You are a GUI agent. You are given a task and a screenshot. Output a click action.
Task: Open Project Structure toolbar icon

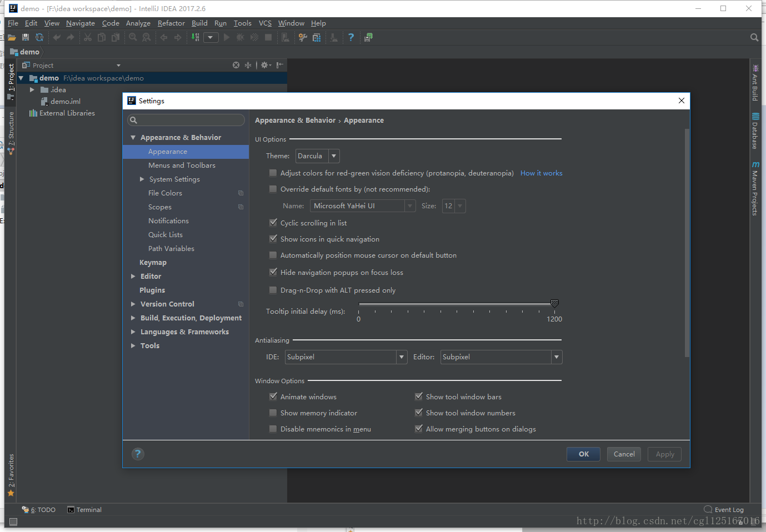[317, 37]
